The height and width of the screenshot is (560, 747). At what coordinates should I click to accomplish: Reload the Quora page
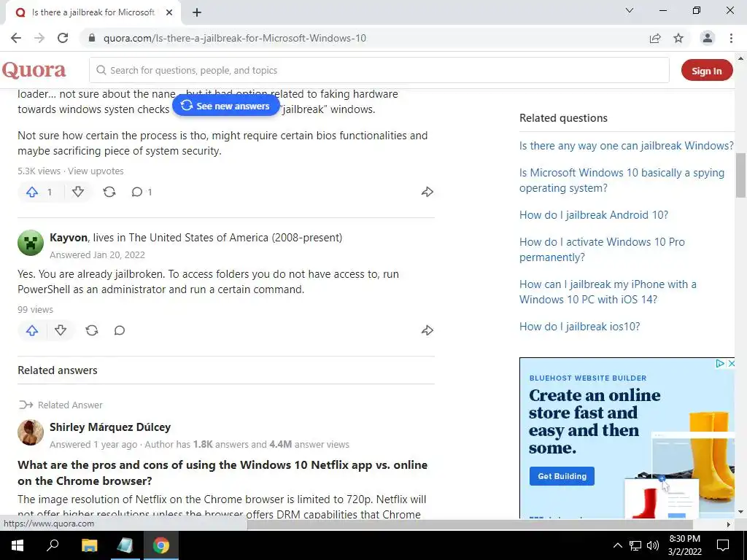pyautogui.click(x=63, y=38)
